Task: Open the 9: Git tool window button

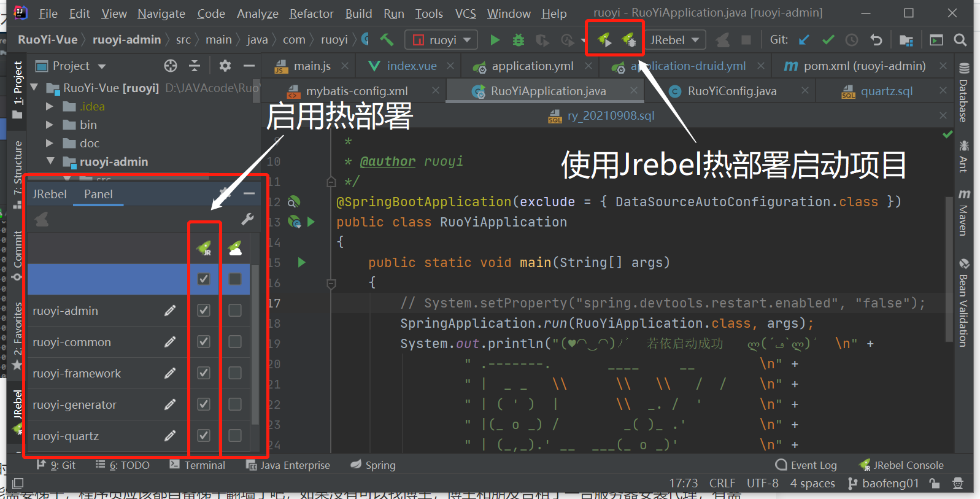Action: tap(56, 465)
